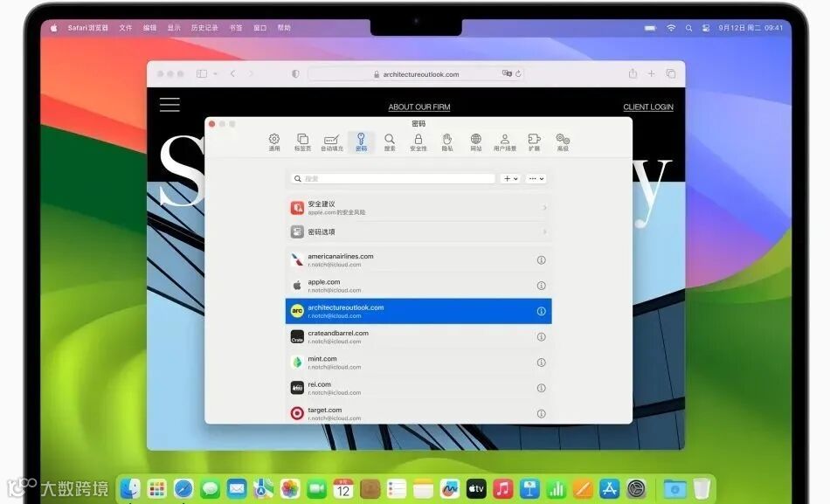Open Spotlight search in menu bar
Viewport: 830px width, 504px height.
coord(688,28)
